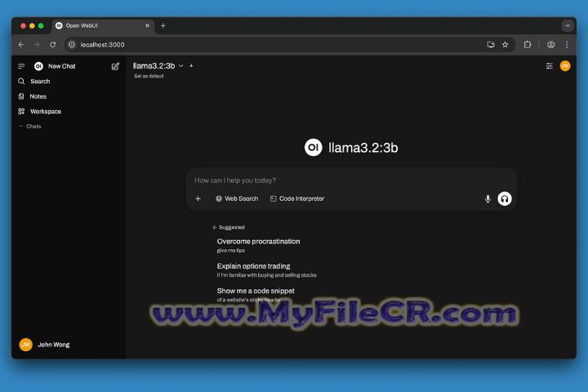Bookmark this page with the star icon

506,45
